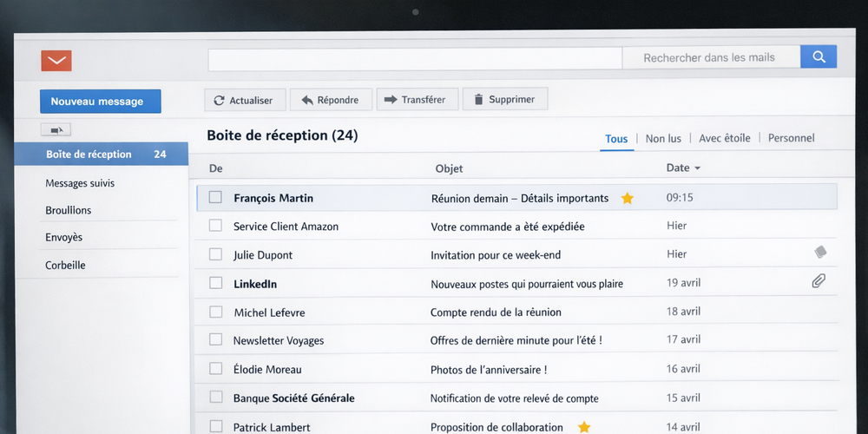
Task: Select the checkbox next to Michel Lefevre
Action: (215, 312)
